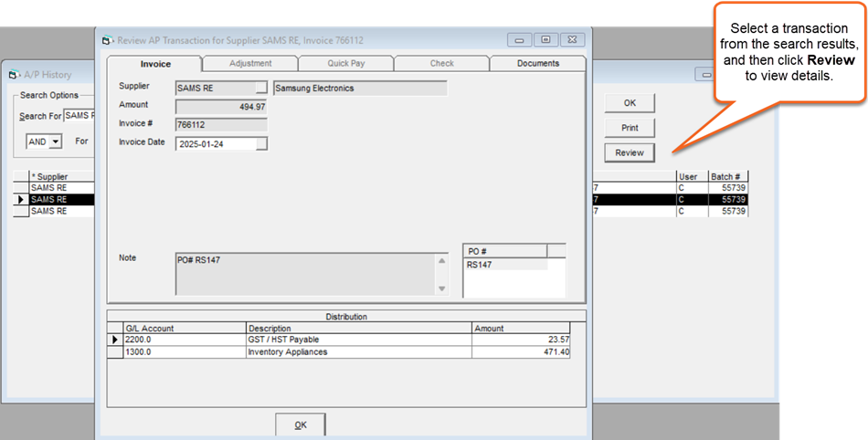Click the Review AP Transaction window title icon
Image resolution: width=868 pixels, height=440 pixels.
coord(108,40)
